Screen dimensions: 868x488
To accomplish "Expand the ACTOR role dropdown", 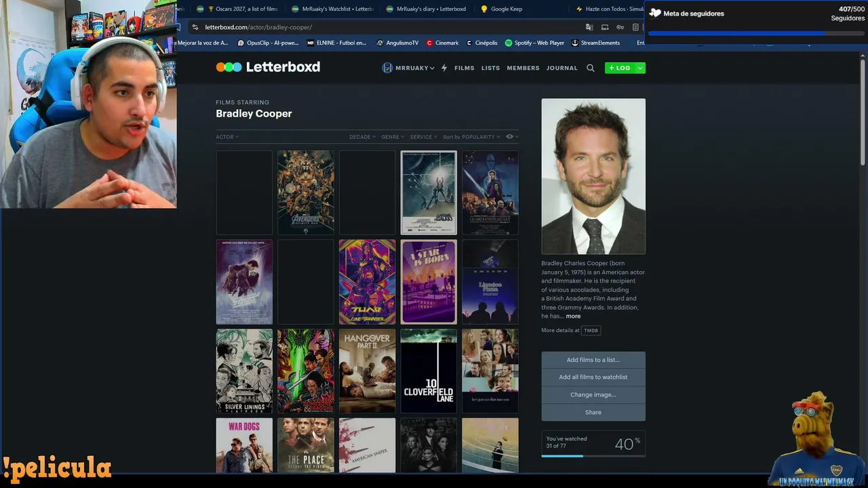I will point(227,137).
